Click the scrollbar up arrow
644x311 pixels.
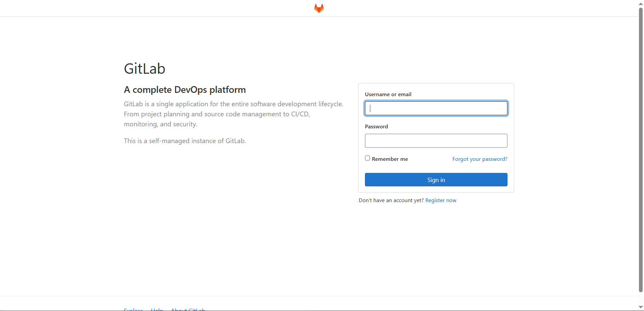(x=641, y=4)
